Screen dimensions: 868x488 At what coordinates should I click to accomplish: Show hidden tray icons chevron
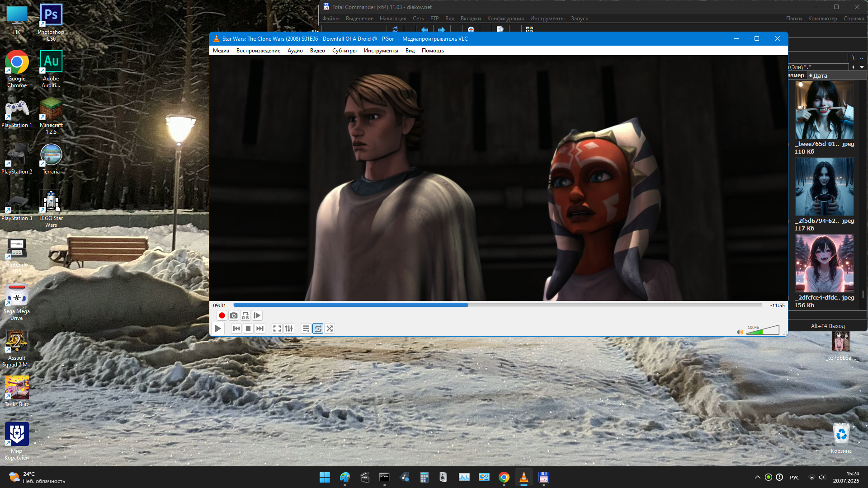click(757, 477)
